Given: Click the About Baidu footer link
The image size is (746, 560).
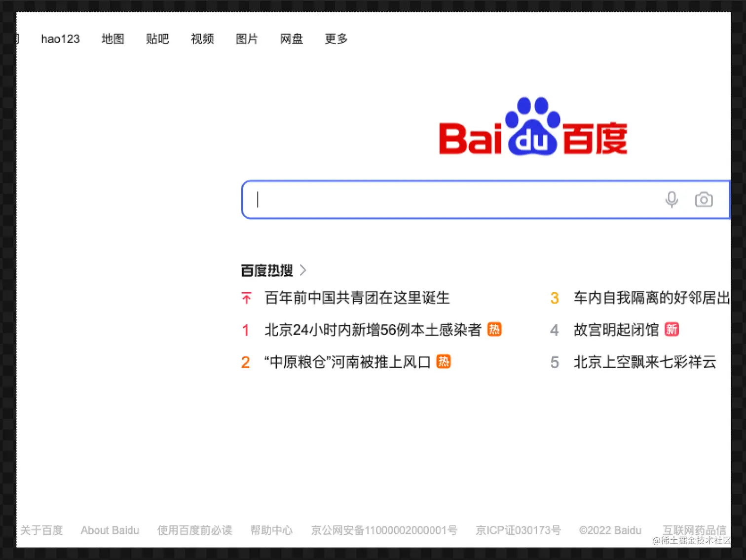Looking at the screenshot, I should click(x=110, y=530).
